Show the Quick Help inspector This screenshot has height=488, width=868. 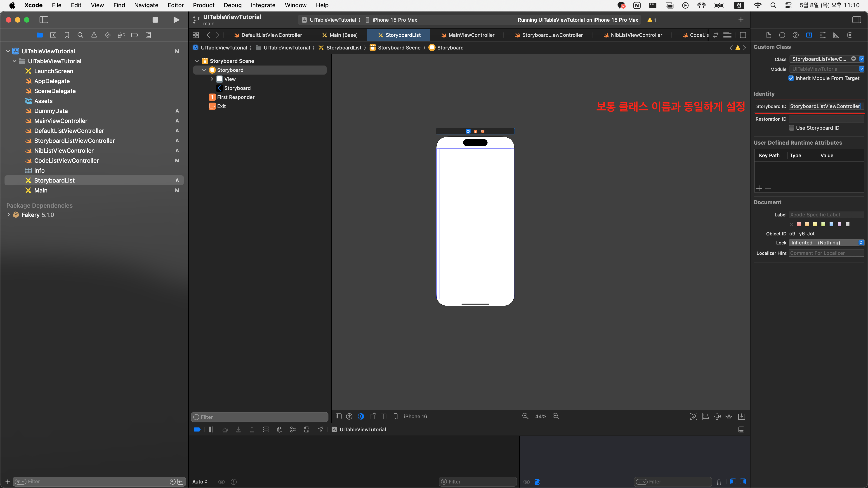796,35
